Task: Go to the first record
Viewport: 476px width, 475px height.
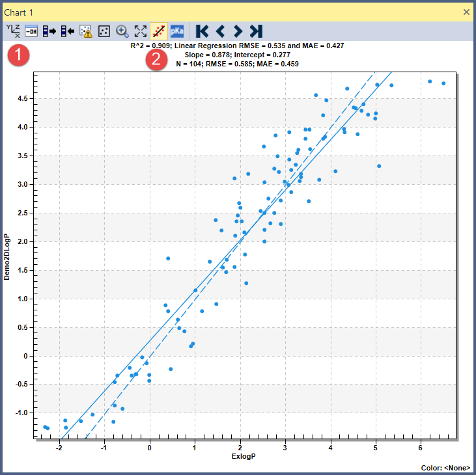Action: [x=202, y=31]
